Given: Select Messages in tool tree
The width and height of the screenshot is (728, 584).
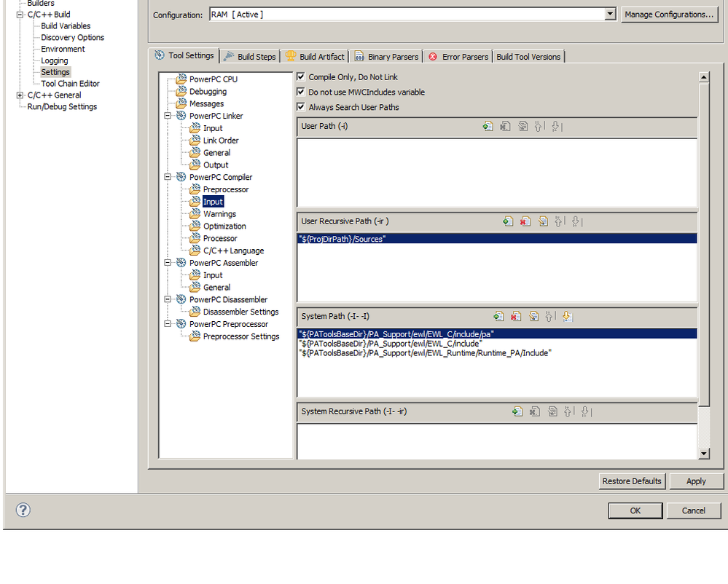Looking at the screenshot, I should [207, 103].
